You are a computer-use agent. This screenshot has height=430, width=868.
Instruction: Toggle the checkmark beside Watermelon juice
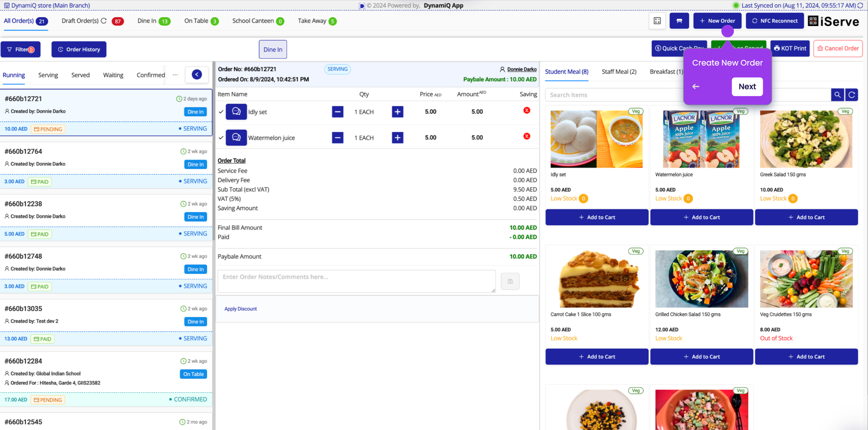[221, 138]
